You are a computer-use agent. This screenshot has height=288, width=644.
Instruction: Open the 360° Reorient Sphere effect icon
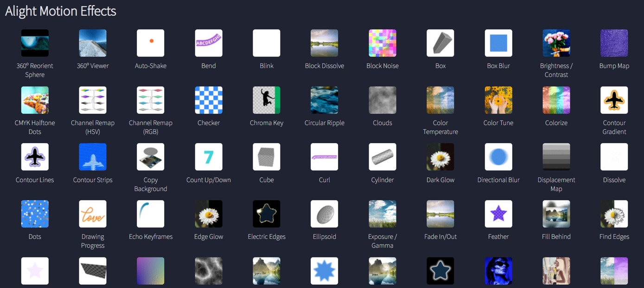point(35,43)
